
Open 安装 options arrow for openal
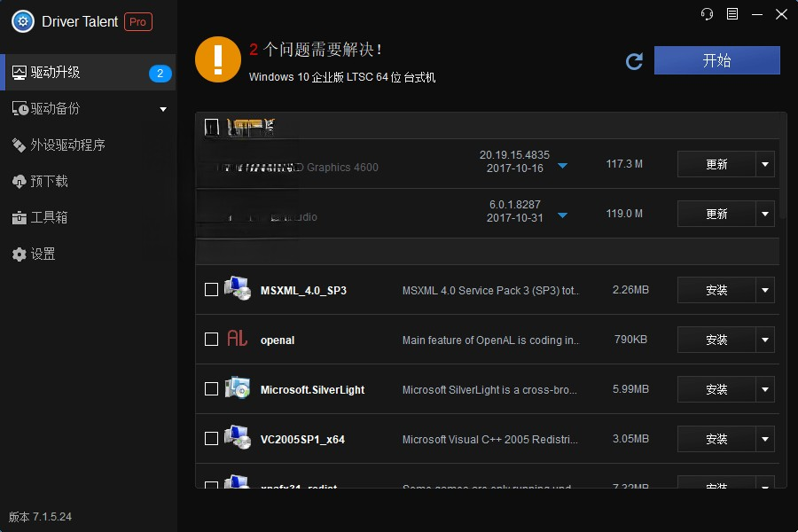(765, 340)
